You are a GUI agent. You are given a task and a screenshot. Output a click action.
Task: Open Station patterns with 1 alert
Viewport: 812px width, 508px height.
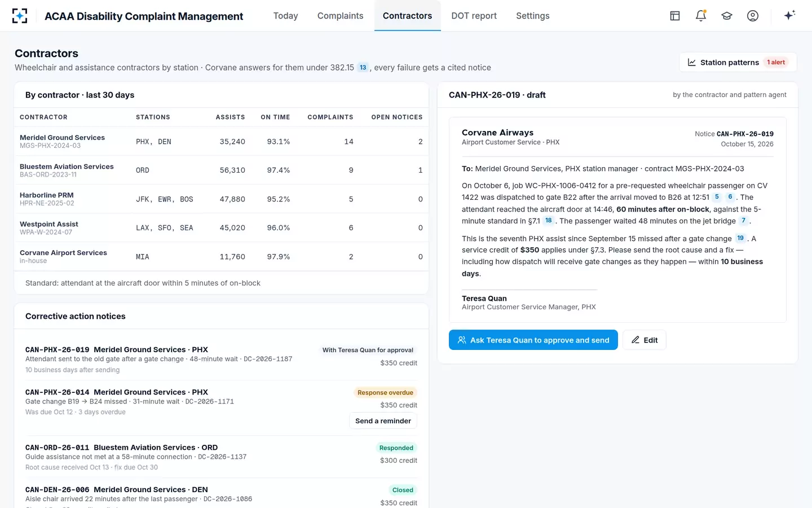(738, 62)
